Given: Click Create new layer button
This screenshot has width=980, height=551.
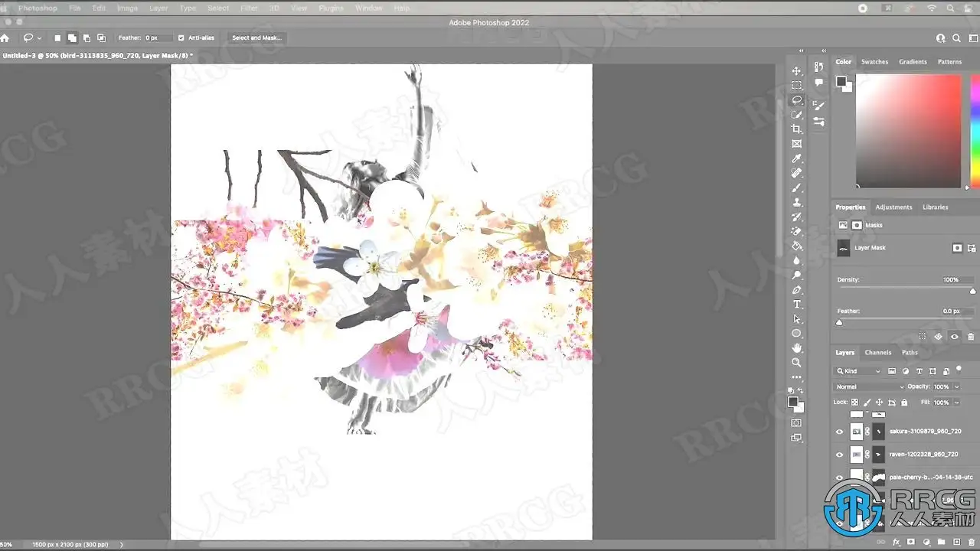Looking at the screenshot, I should point(955,542).
